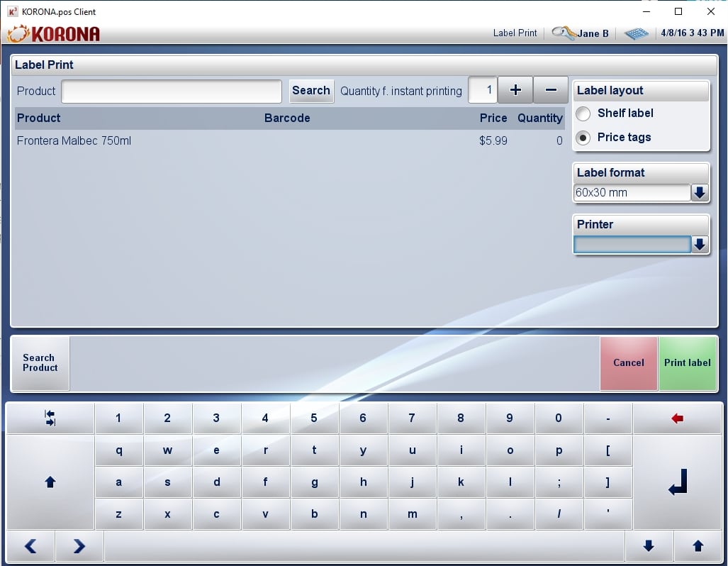Tap the f key on virtual keyboard

[265, 482]
